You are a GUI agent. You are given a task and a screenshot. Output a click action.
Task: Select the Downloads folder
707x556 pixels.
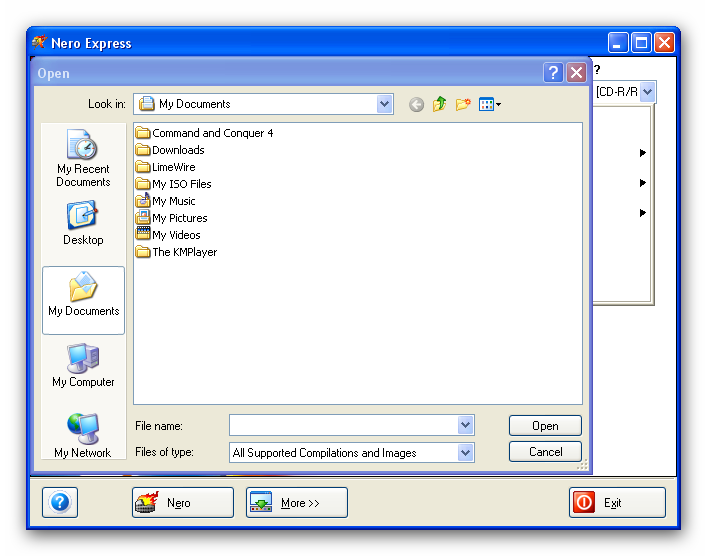click(x=170, y=150)
